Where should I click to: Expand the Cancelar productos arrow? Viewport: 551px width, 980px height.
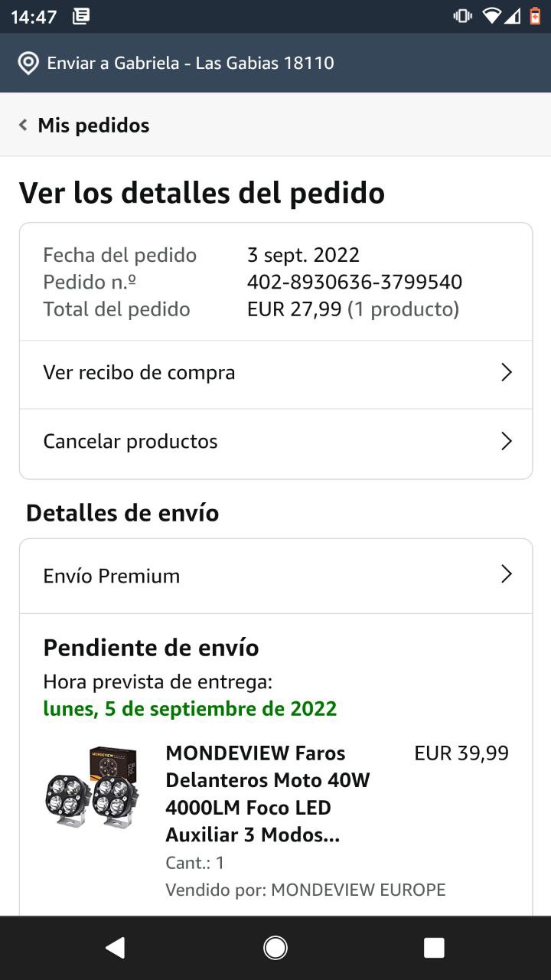[x=506, y=441]
